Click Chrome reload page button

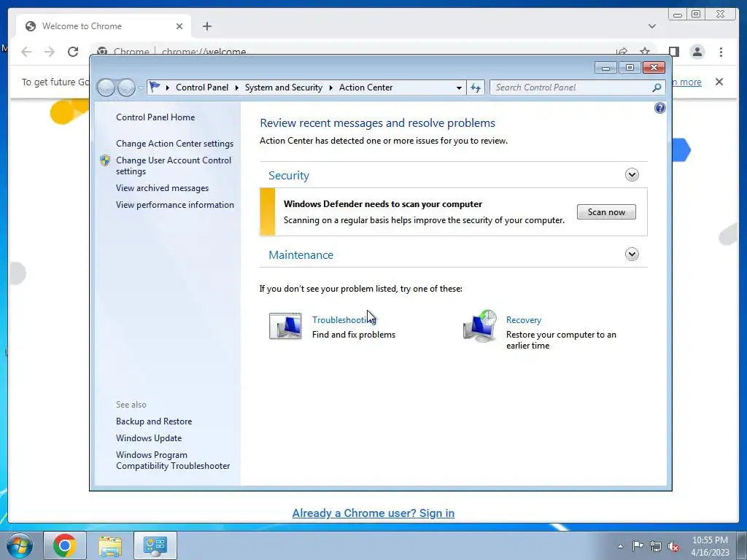click(x=72, y=52)
